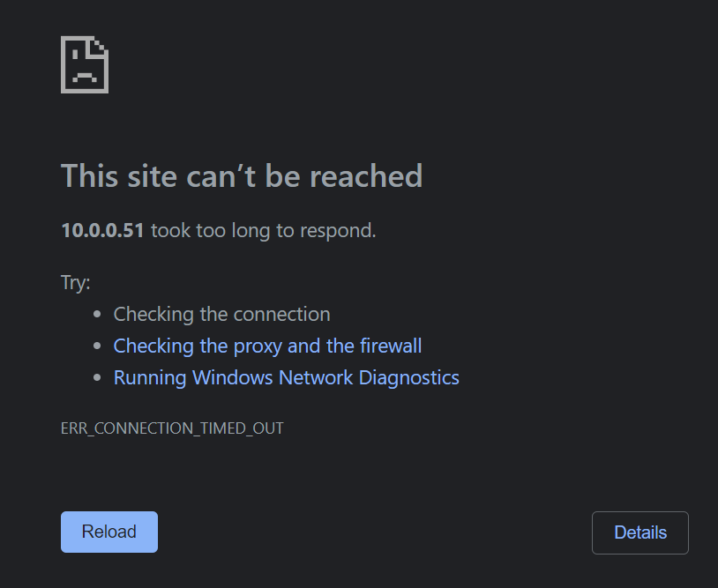Screen dimensions: 718x588
Task: Click the "Checking the connection" suggestion text
Action: click(x=221, y=314)
